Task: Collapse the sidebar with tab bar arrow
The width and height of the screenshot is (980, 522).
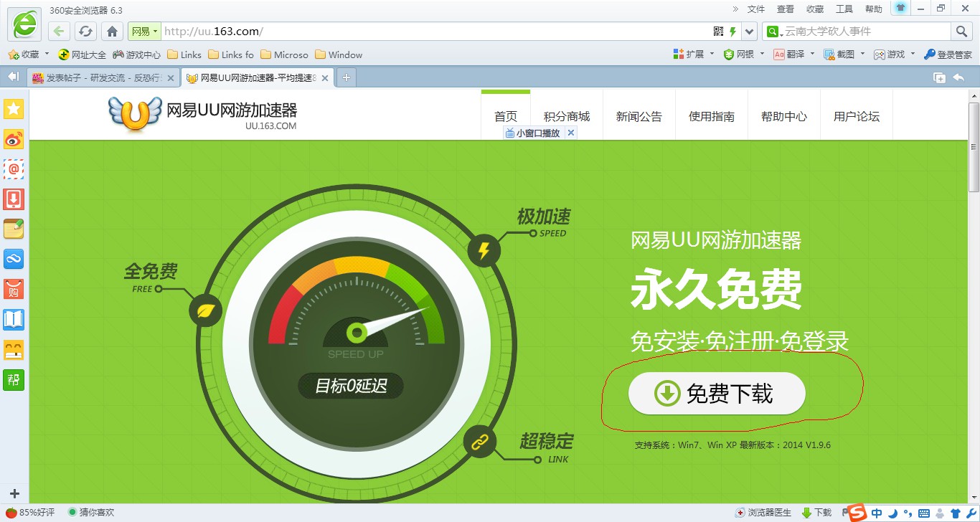Action: click(x=13, y=77)
